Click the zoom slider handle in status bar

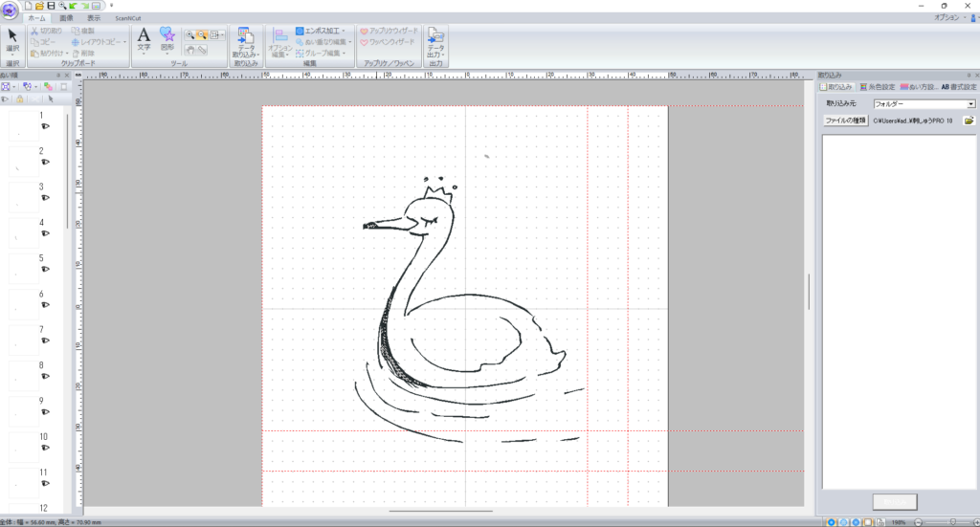pos(952,522)
